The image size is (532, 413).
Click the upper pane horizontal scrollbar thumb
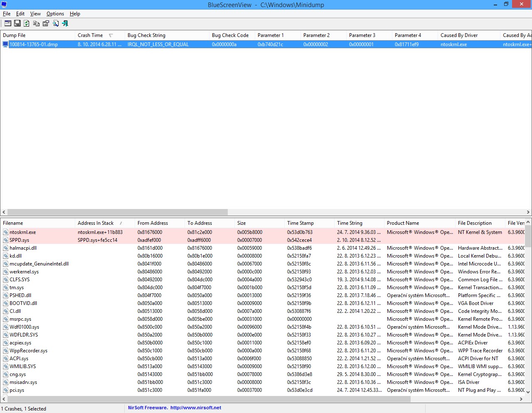[x=118, y=212]
